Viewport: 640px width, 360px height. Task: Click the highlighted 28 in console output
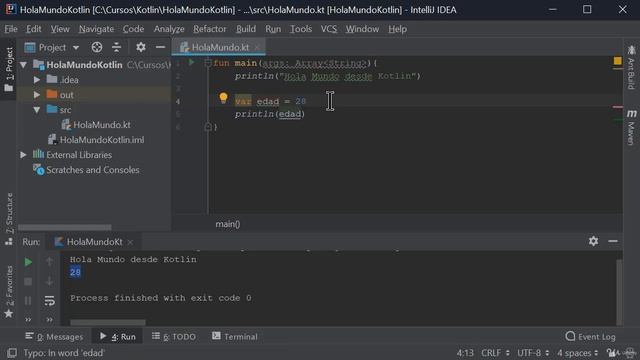click(75, 272)
